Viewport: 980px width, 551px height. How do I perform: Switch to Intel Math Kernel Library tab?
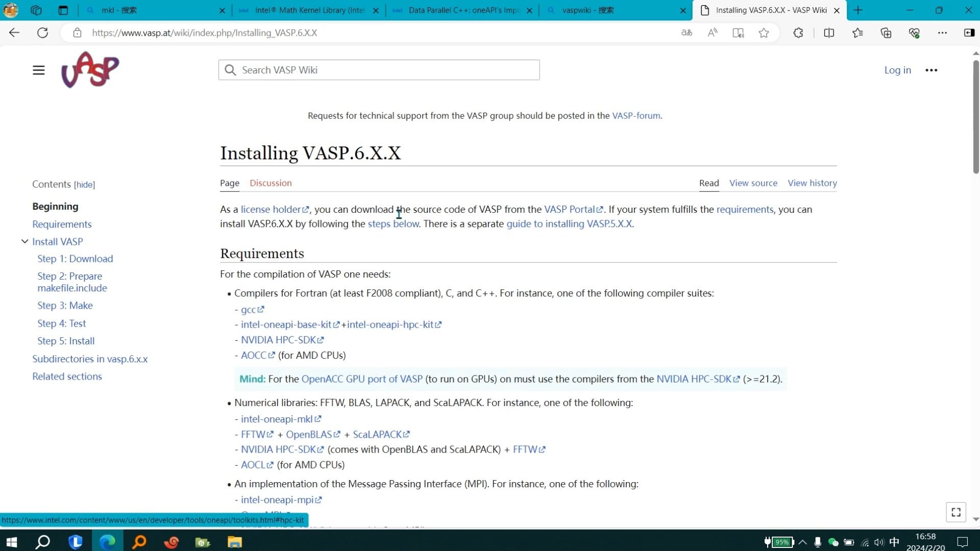click(x=308, y=10)
